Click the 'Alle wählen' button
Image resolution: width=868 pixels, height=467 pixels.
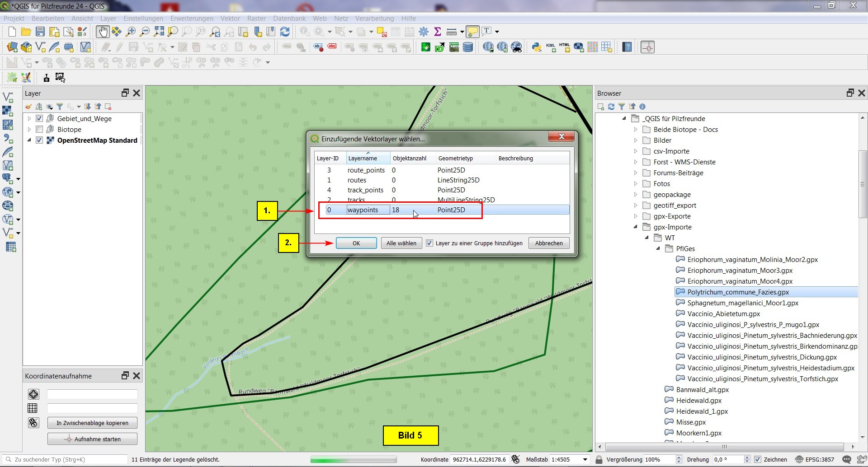coord(401,243)
